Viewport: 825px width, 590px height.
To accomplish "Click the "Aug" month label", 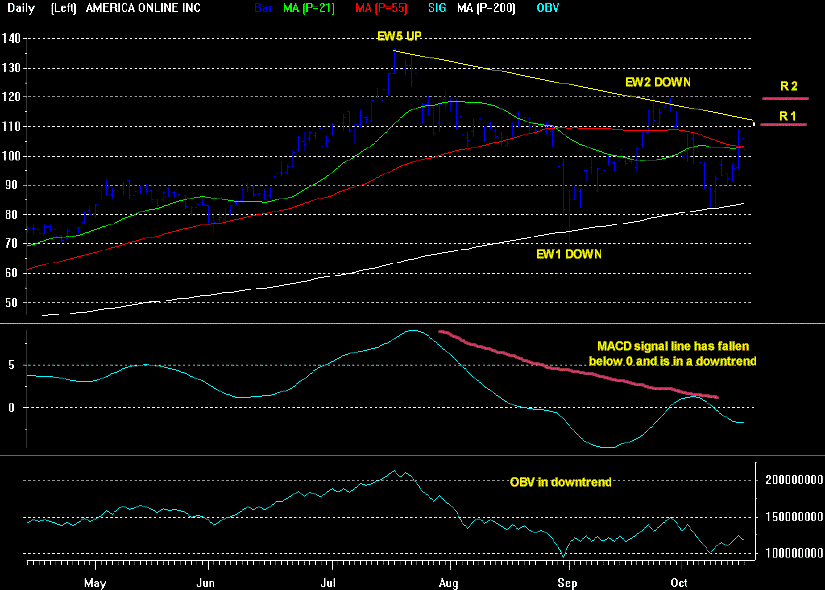I will (x=449, y=583).
